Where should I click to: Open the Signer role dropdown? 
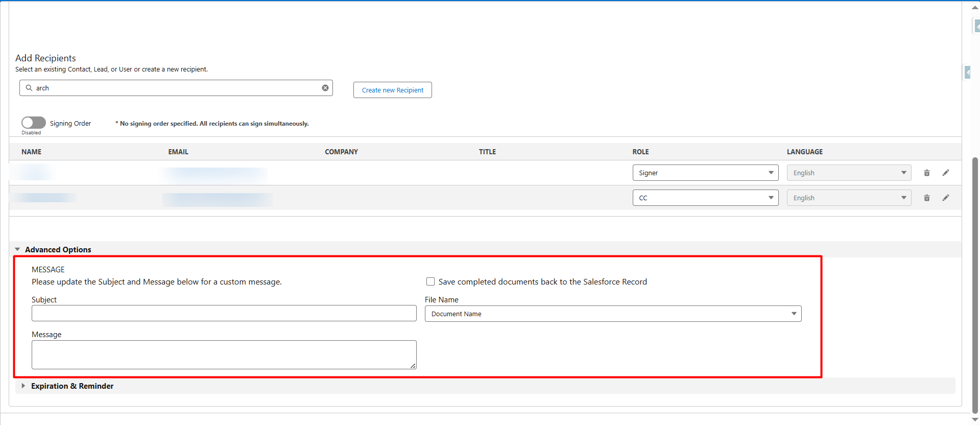click(705, 173)
